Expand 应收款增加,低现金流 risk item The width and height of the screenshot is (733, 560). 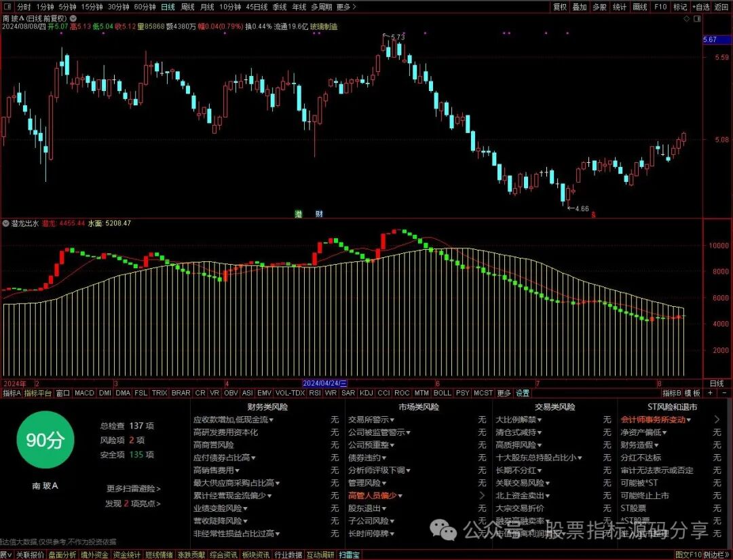[233, 419]
